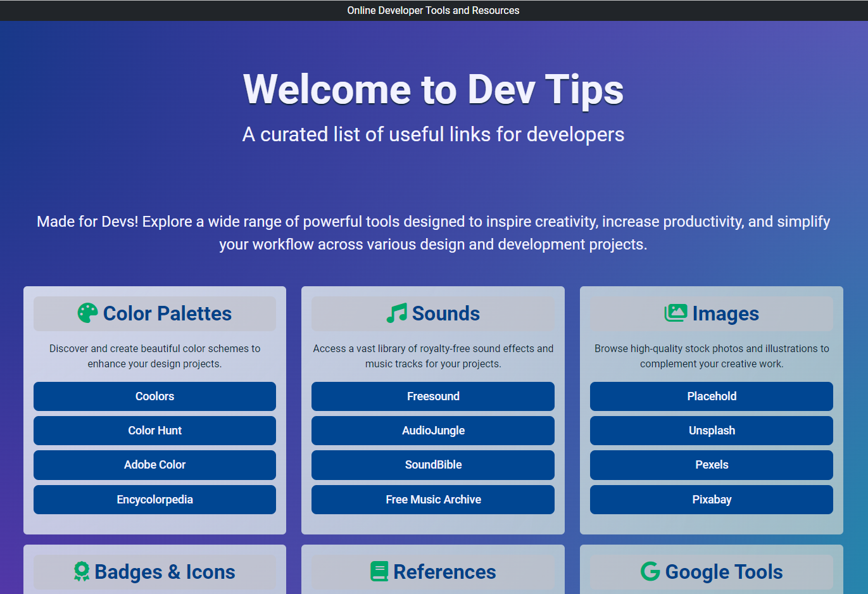The image size is (868, 594).
Task: Open Freesound
Action: click(x=433, y=396)
